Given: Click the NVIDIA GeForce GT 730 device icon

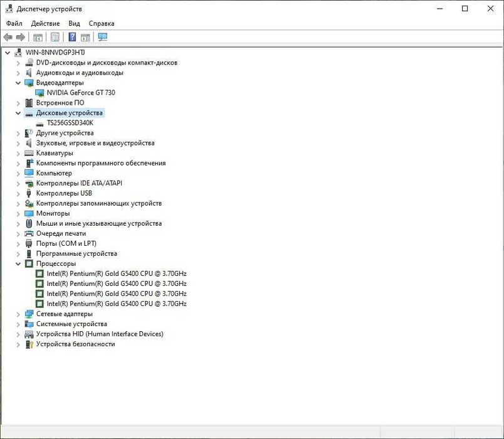Looking at the screenshot, I should (x=39, y=93).
